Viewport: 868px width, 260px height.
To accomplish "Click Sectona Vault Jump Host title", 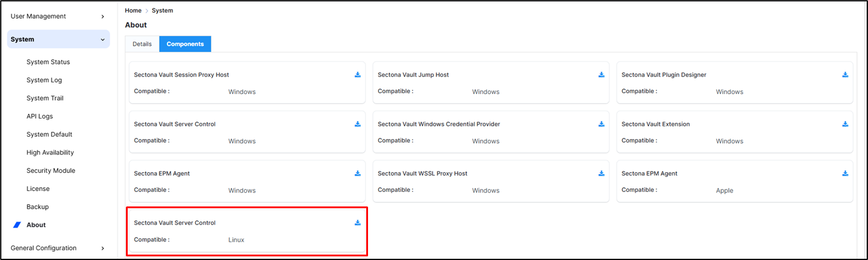I will coord(413,75).
